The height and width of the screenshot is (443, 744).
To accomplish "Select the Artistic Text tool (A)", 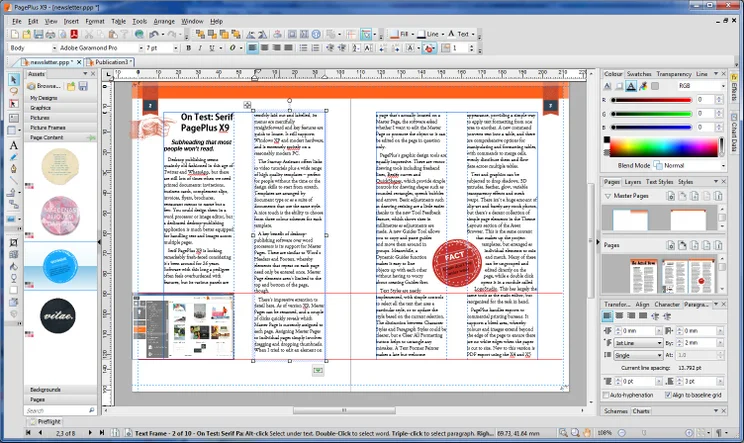I will tap(14, 145).
